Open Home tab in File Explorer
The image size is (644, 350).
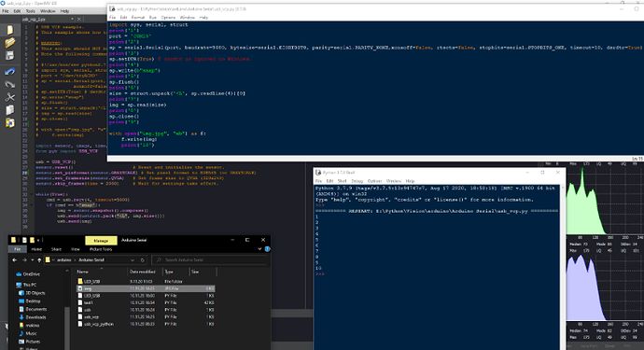click(36, 249)
